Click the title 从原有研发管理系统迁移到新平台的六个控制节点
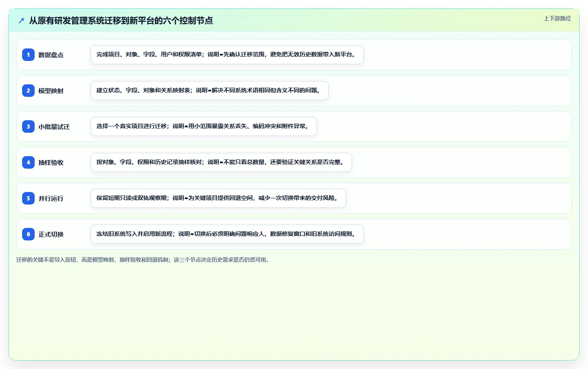Screen dimensions: 588x369 (x=121, y=20)
